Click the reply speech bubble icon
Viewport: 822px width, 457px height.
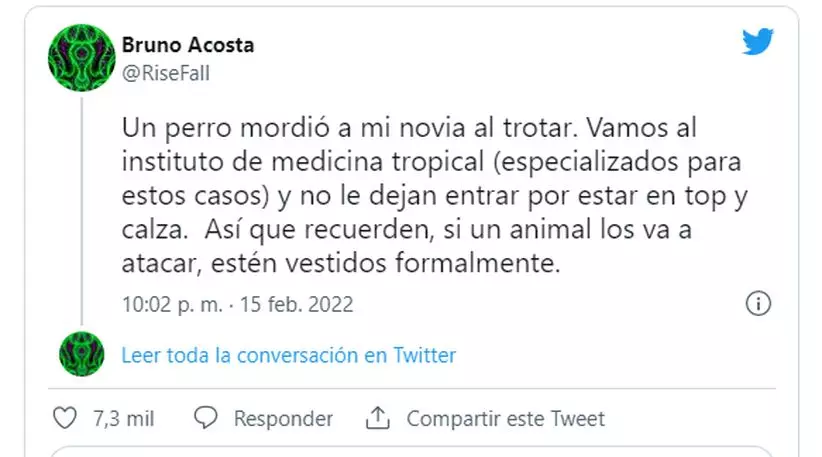[x=206, y=418]
